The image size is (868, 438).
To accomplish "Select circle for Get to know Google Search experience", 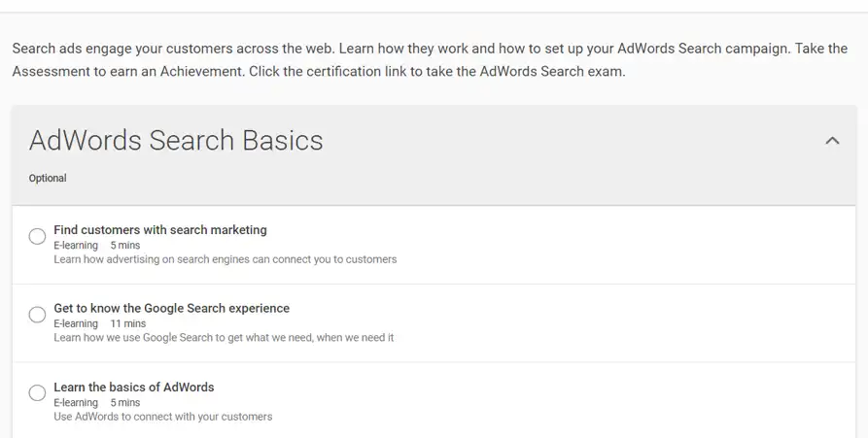I will click(x=37, y=315).
